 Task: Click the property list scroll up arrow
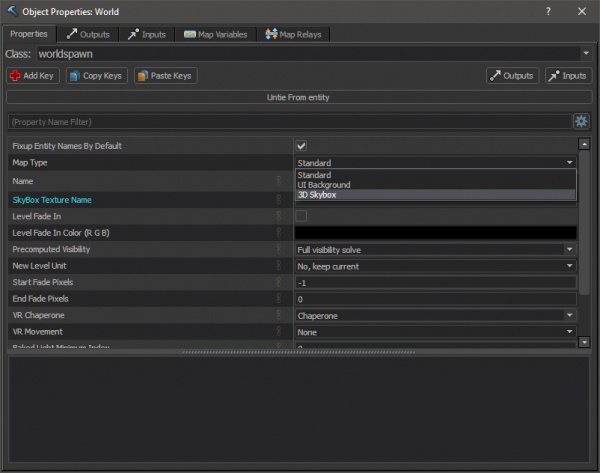click(584, 144)
